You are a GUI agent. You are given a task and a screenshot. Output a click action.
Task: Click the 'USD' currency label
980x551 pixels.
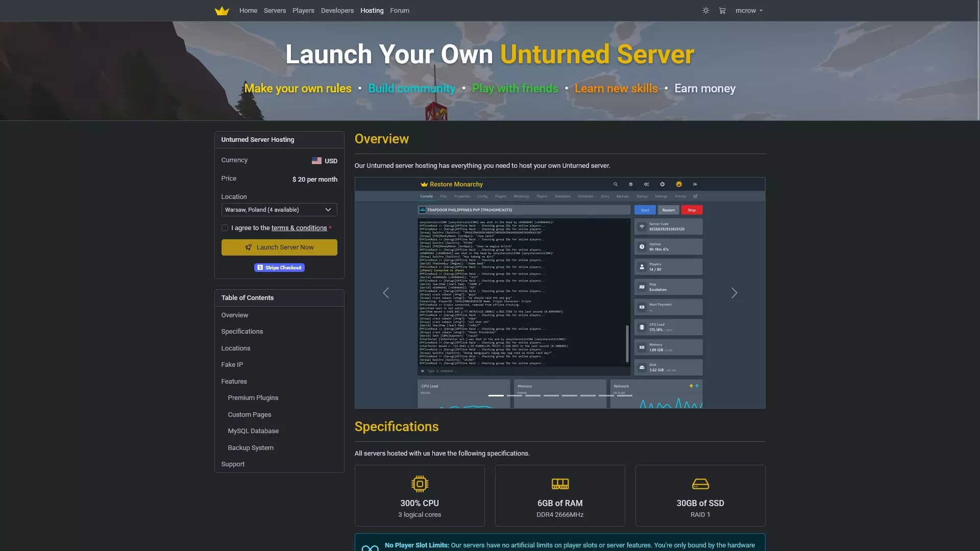tap(331, 161)
